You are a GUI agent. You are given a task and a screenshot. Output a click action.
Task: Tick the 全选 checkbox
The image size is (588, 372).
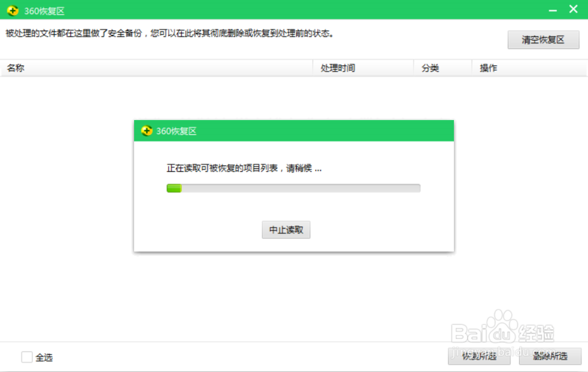[26, 357]
